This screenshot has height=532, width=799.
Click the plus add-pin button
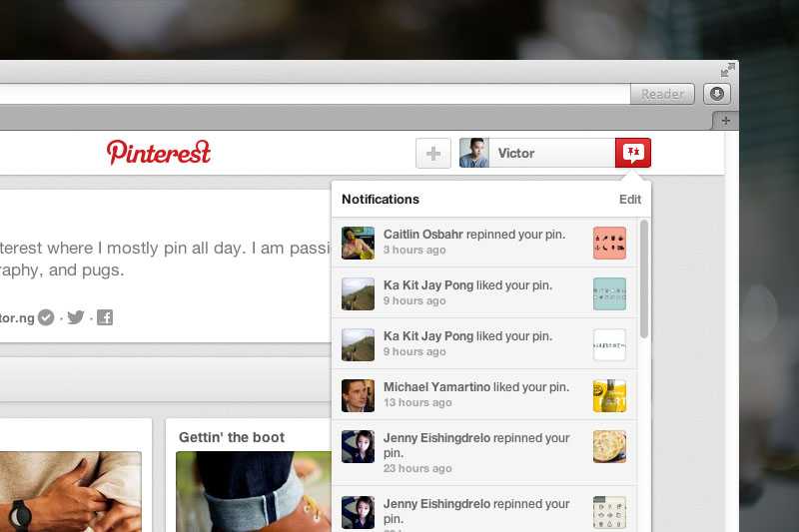pos(433,154)
